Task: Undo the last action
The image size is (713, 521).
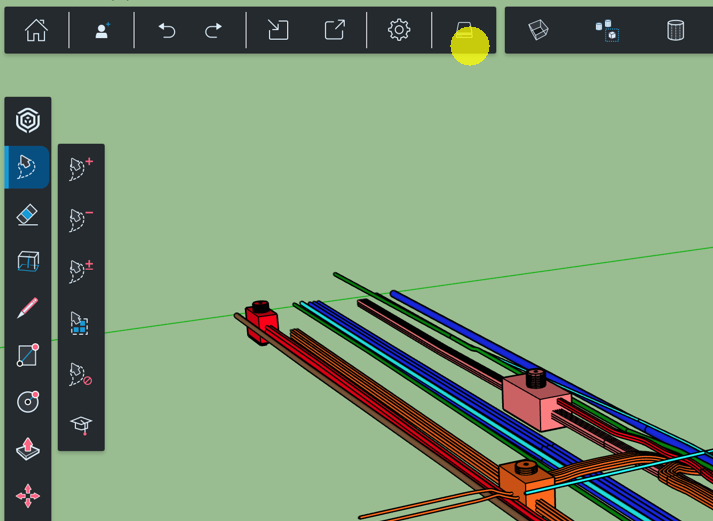Action: pos(167,31)
